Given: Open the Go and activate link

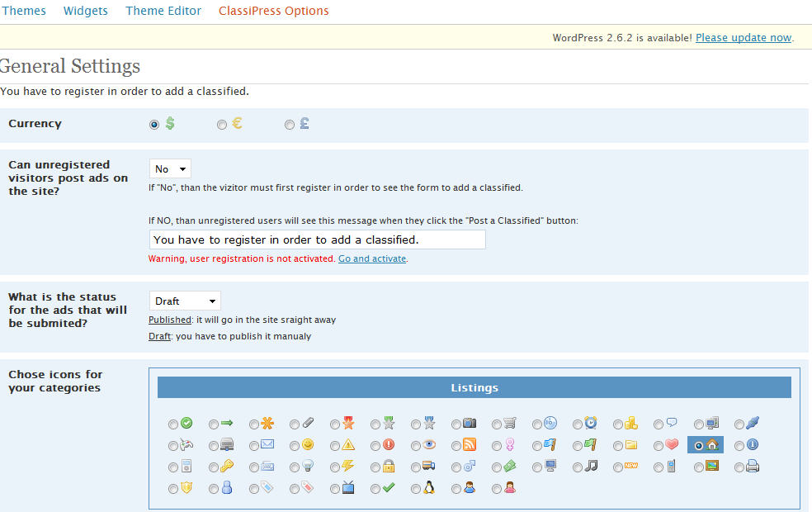Looking at the screenshot, I should [372, 258].
